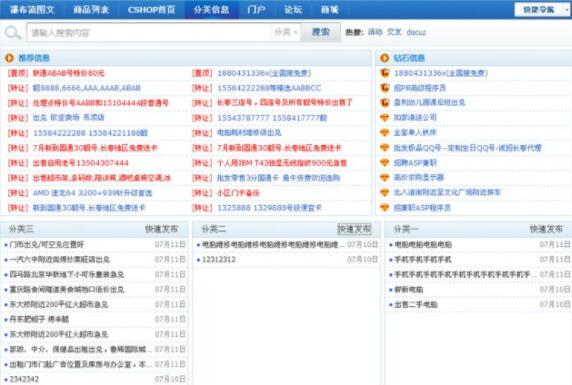
Task: Open listing 个人用IBM T43 900元急售
Action: (282, 163)
